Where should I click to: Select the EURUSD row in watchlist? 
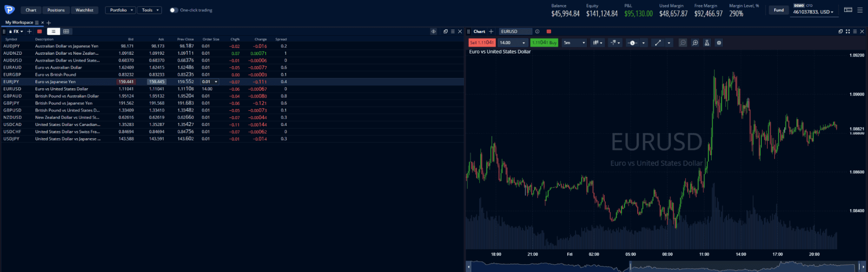pyautogui.click(x=232, y=89)
